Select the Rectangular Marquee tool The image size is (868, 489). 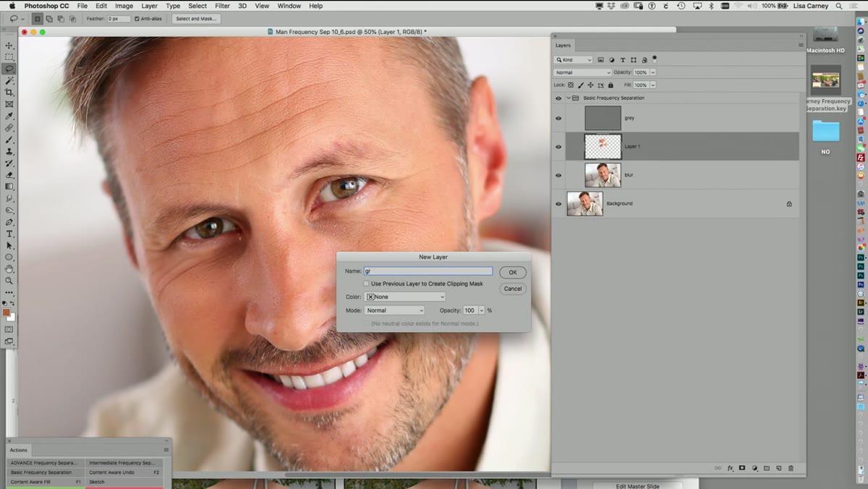coord(9,57)
